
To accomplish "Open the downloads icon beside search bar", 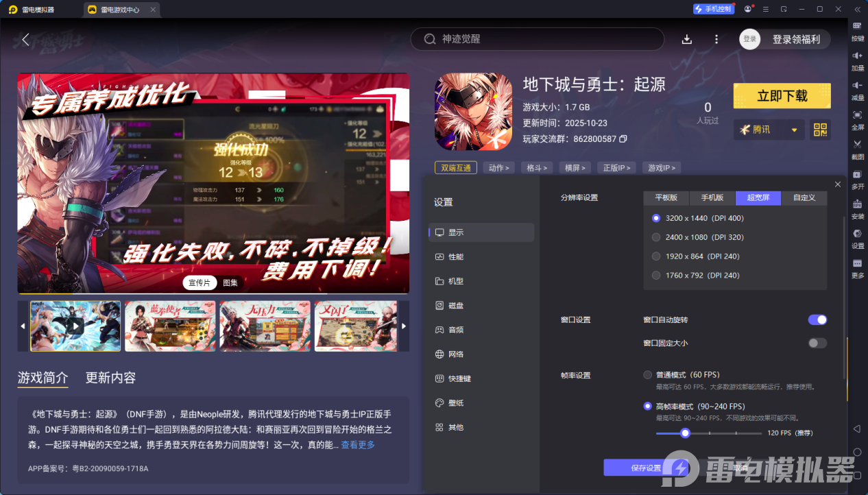I will pyautogui.click(x=686, y=39).
